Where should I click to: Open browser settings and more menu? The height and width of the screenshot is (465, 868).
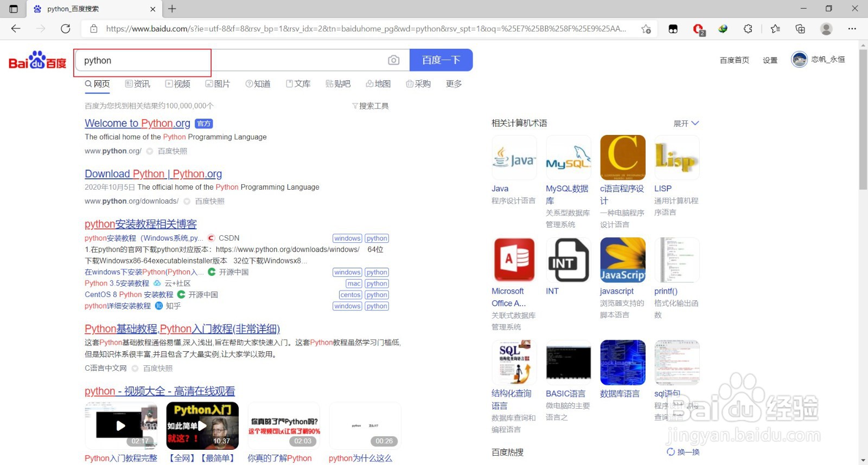tap(852, 29)
